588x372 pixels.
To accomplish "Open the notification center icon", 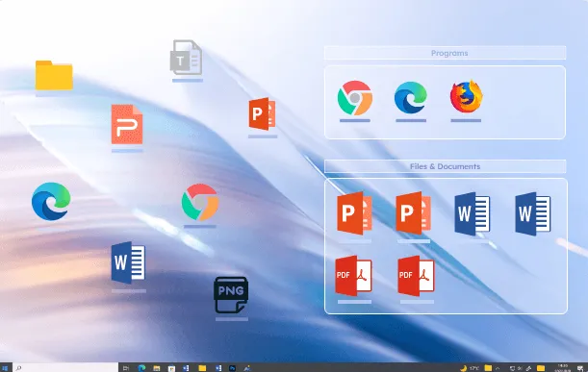I will [x=580, y=368].
